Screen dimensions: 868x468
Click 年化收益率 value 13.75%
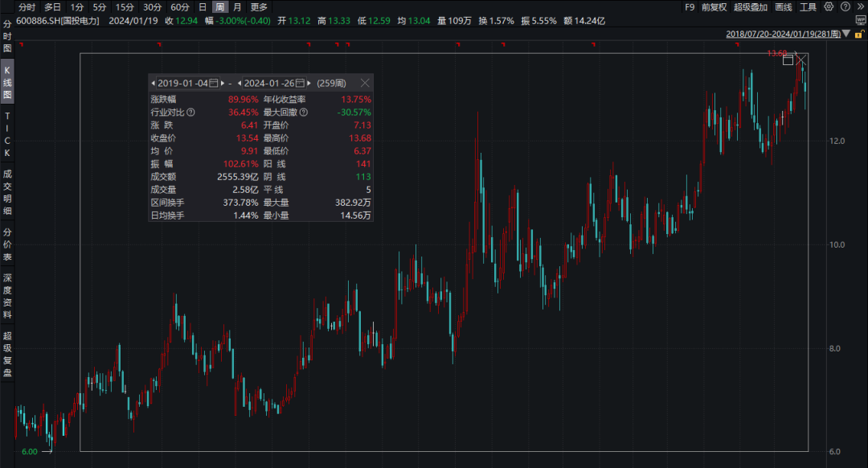pos(356,100)
